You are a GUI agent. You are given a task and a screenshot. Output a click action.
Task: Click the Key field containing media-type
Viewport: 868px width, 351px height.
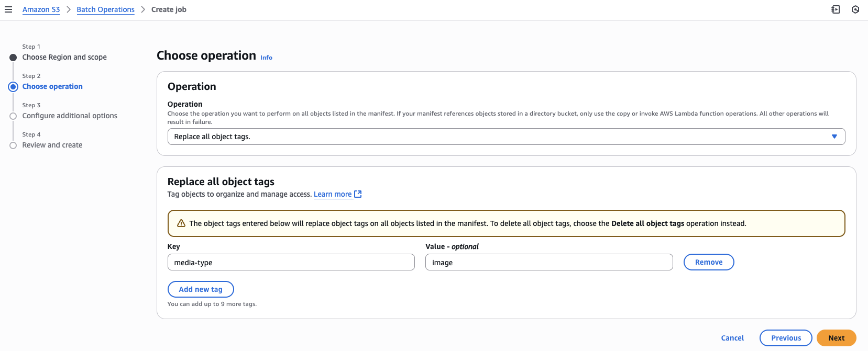(291, 262)
